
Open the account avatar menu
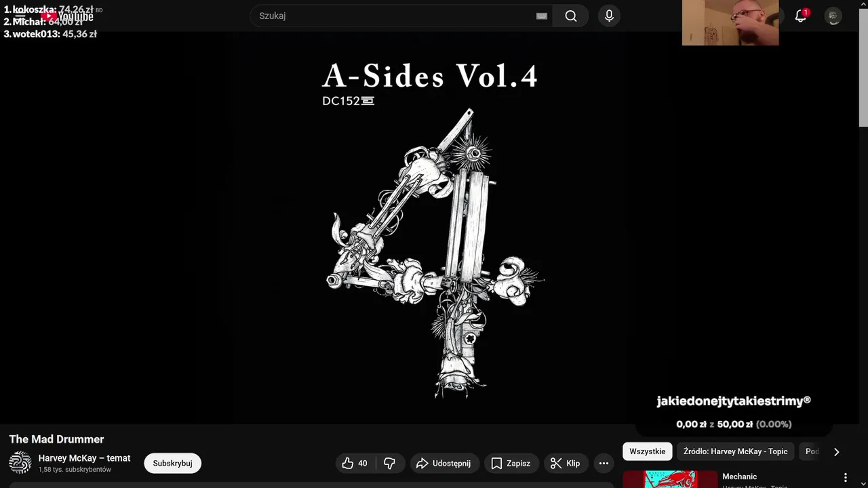(833, 16)
